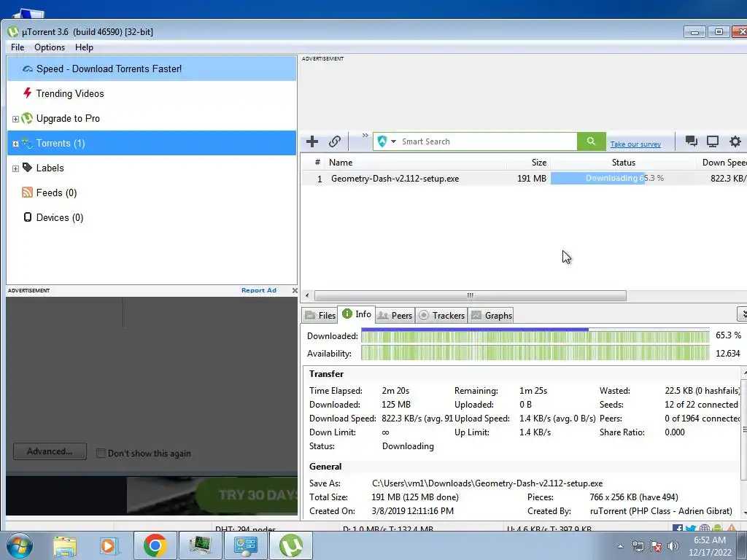
Task: Click the TRY 30 DAYS ad button
Action: pyautogui.click(x=248, y=495)
